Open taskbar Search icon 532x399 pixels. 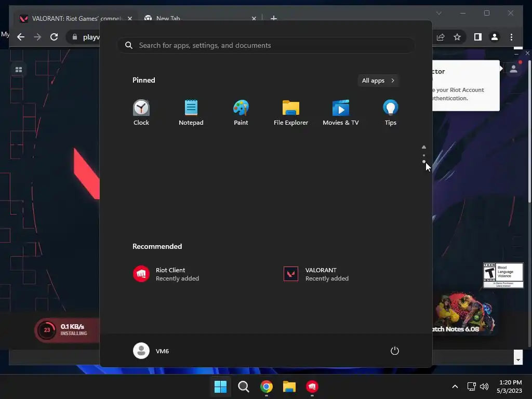click(x=243, y=387)
